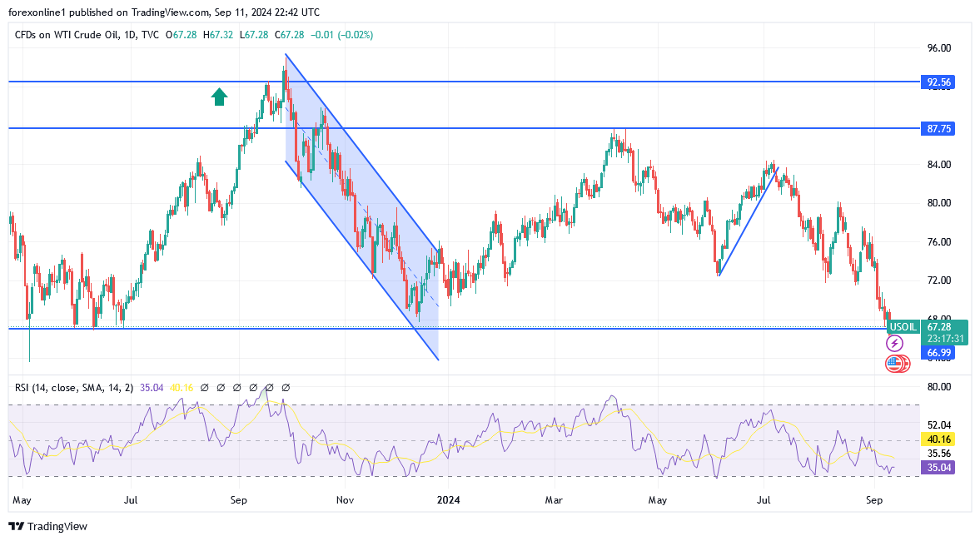Image resolution: width=980 pixels, height=541 pixels.
Task: Select the 87.75 horizontal line price label
Action: coord(938,129)
